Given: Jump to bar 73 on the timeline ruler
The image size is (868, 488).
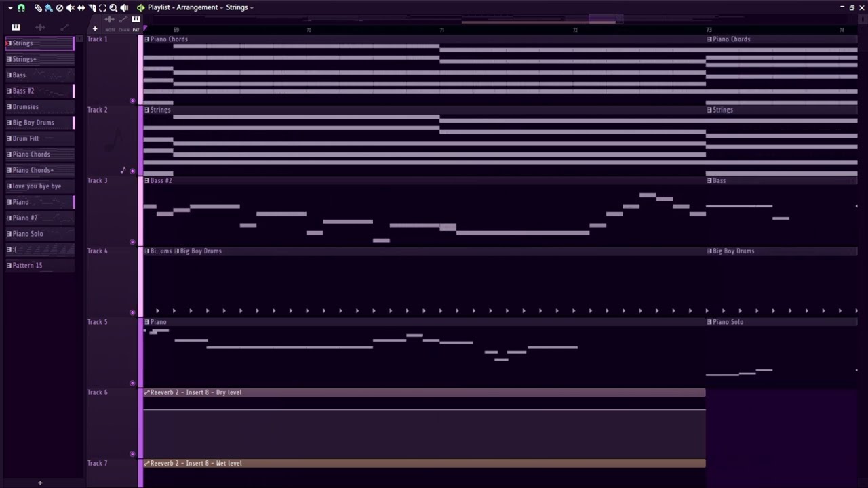Looking at the screenshot, I should [x=709, y=30].
